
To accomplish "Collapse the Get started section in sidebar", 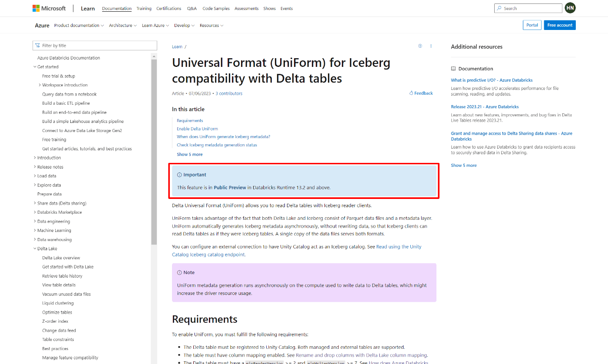I will coord(34,66).
